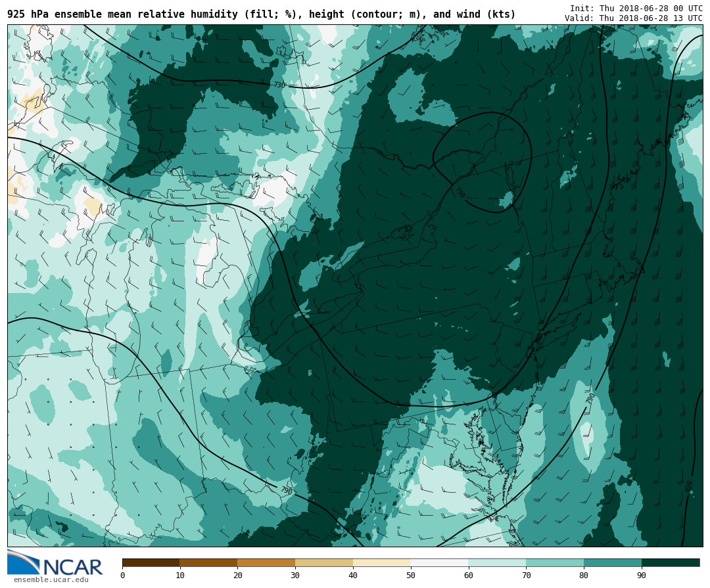This screenshot has width=710, height=588.
Task: Click the 30-40 tan colorbar segment
Action: click(324, 562)
